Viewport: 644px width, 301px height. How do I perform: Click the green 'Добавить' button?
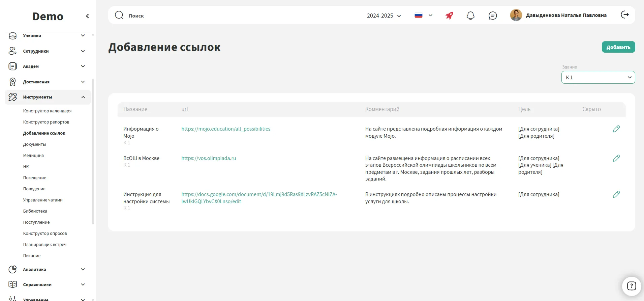618,47
